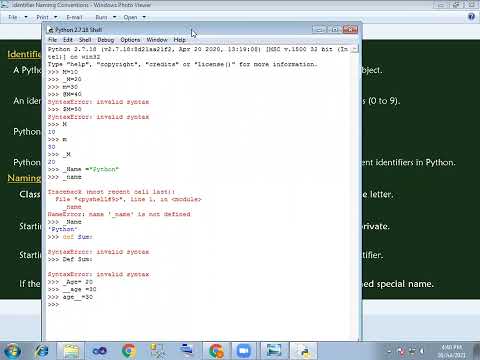This screenshot has height=360, width=480.
Task: Click the line 'def Sum:'
Action: (x=70, y=237)
